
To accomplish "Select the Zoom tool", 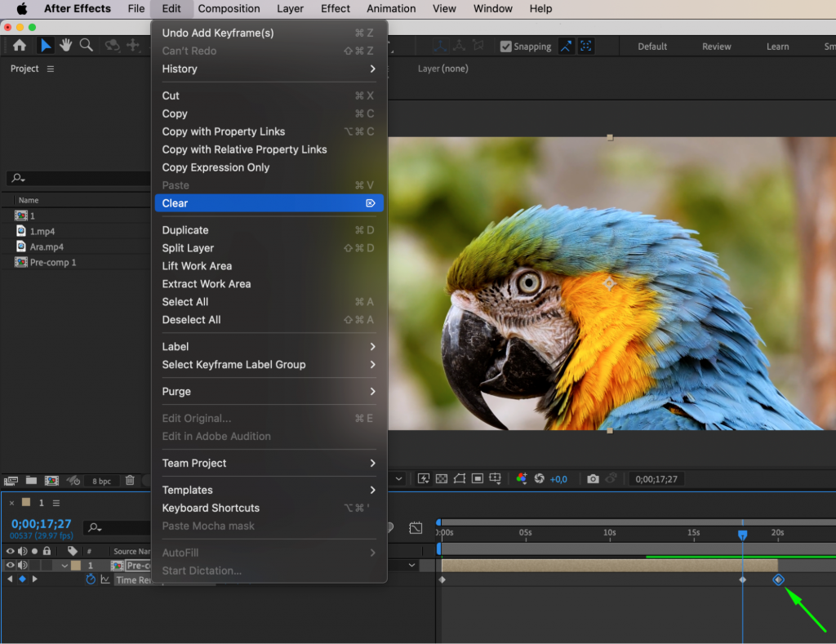I will coord(86,46).
